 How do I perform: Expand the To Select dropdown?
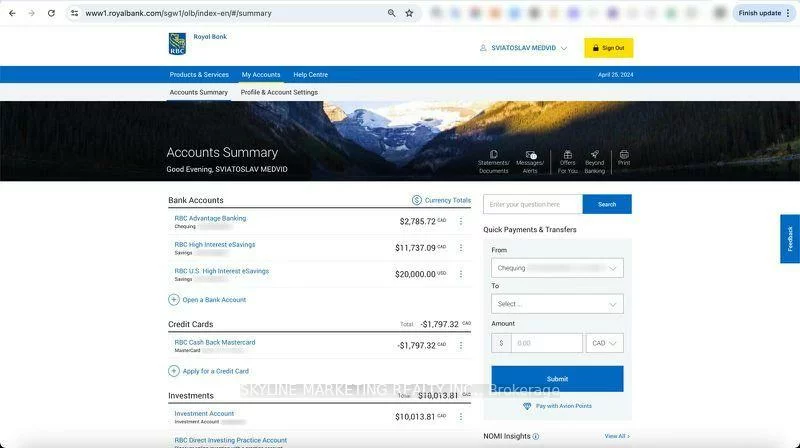click(557, 304)
